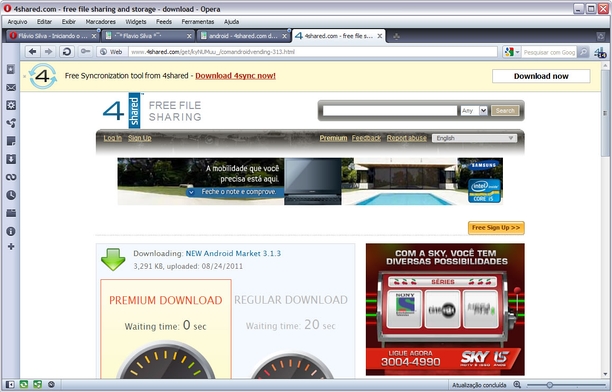Open the Ferramentas menu
The height and width of the screenshot is (392, 612).
click(198, 22)
